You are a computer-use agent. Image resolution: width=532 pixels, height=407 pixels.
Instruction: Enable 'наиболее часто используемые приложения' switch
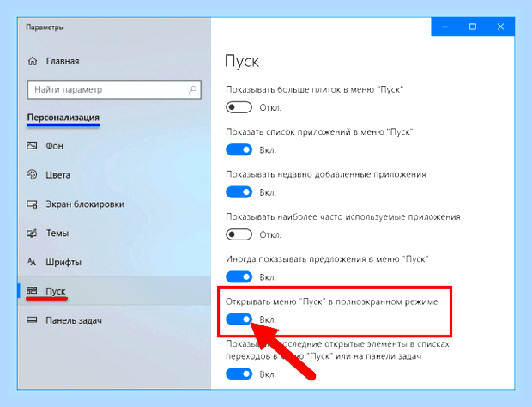tap(239, 234)
